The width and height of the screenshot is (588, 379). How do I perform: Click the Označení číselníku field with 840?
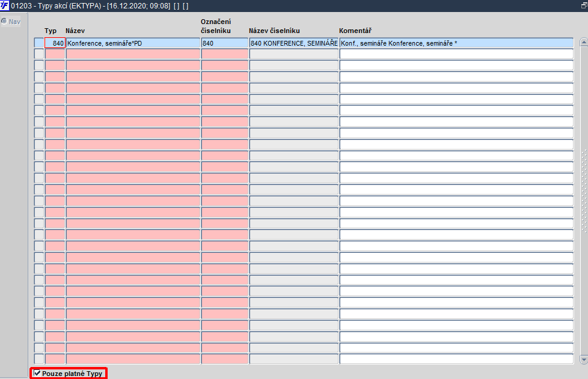[225, 43]
